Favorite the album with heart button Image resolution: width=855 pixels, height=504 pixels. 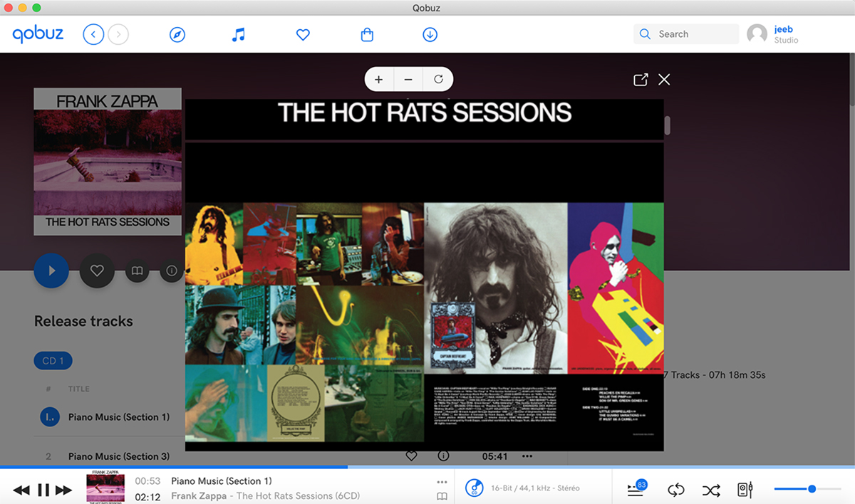tap(97, 271)
